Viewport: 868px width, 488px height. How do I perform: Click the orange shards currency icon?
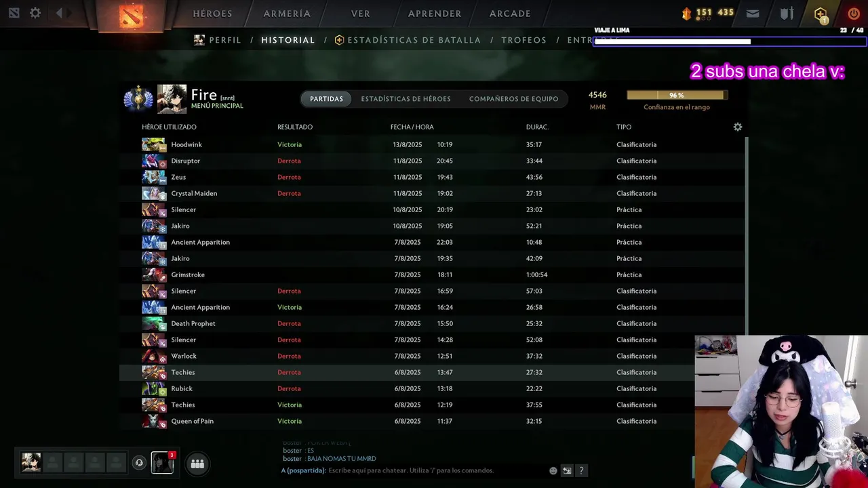[x=686, y=13]
